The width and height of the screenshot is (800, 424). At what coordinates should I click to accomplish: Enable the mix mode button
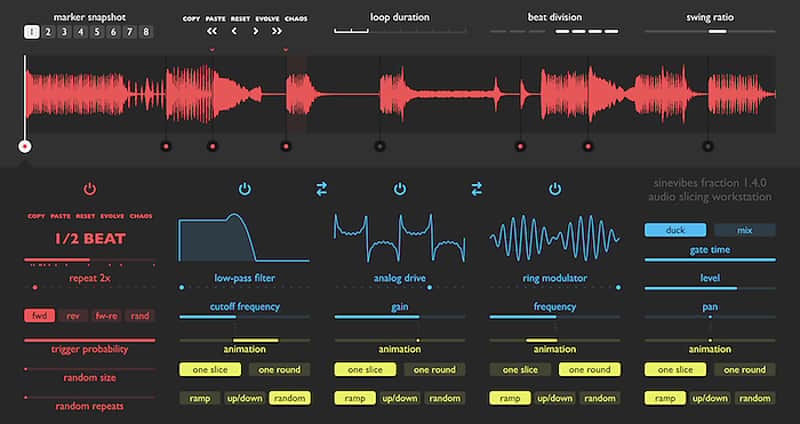(x=744, y=230)
